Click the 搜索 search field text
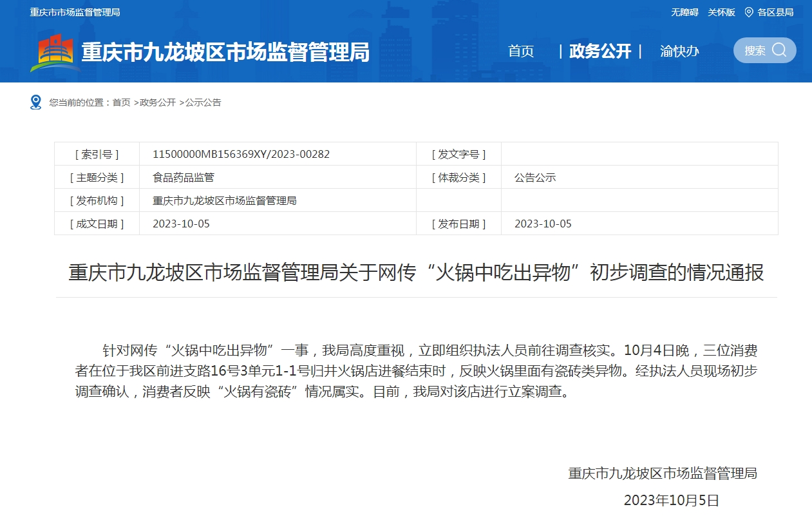This screenshot has width=812, height=527. click(755, 51)
